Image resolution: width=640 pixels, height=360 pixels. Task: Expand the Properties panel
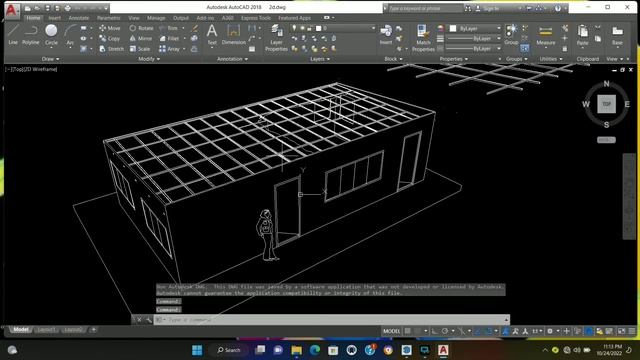(x=453, y=59)
